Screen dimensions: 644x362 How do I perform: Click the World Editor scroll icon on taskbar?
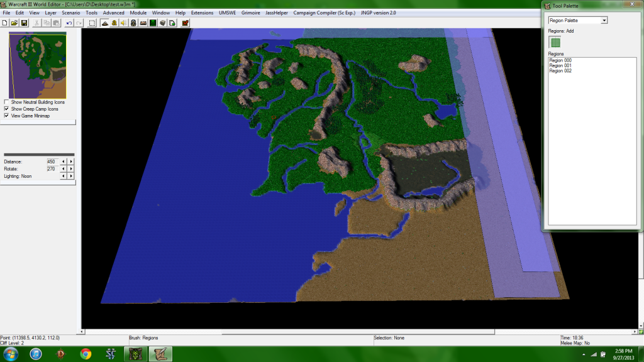160,354
